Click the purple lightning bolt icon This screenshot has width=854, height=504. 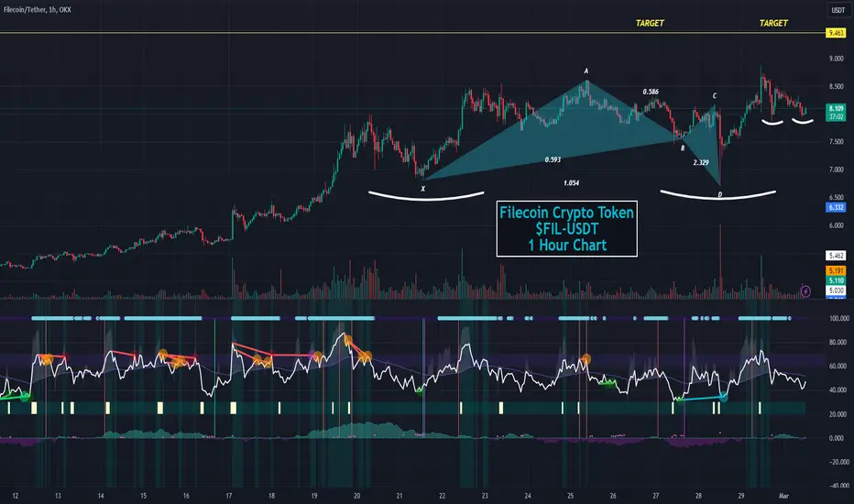(x=805, y=291)
